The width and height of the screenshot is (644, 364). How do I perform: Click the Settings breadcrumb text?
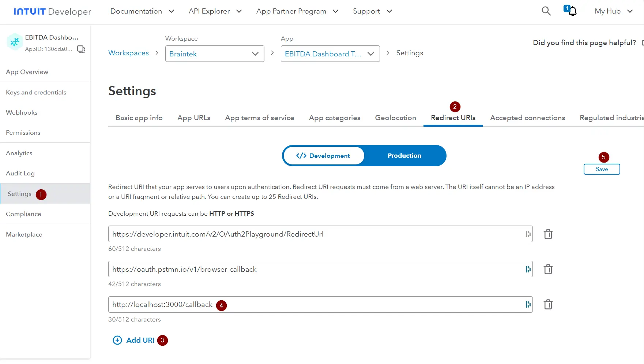coord(410,53)
